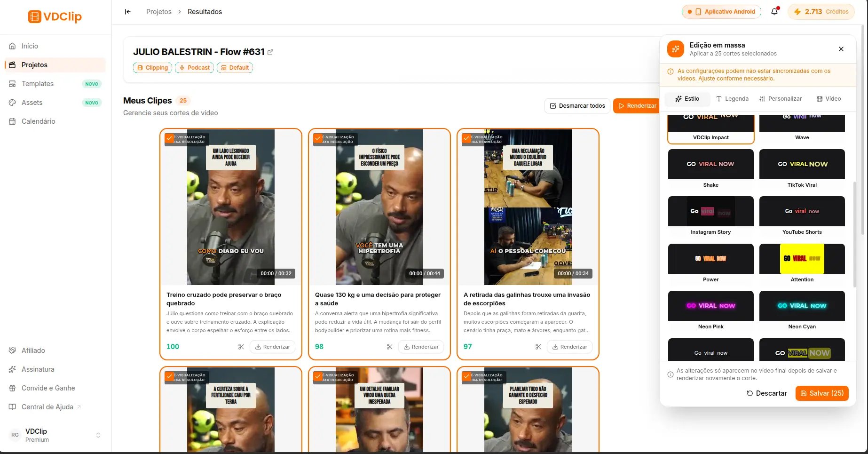Uncheck the 'retirada das galinhas' clip checkbox
The height and width of the screenshot is (454, 868).
point(466,138)
